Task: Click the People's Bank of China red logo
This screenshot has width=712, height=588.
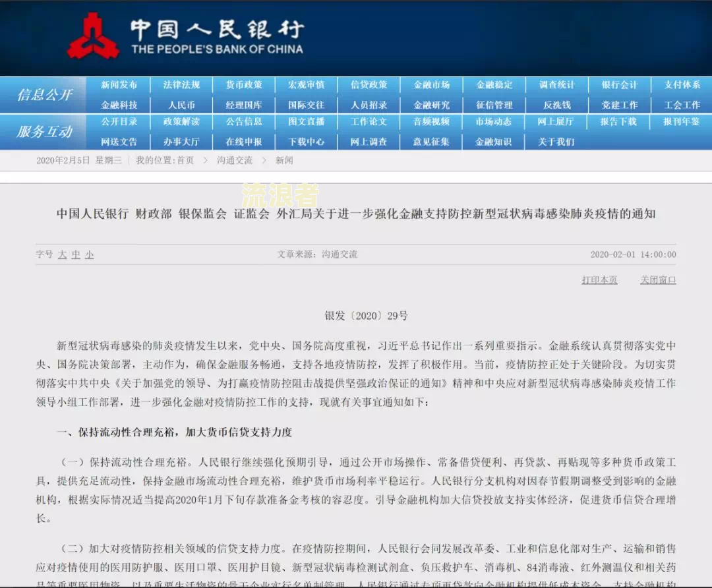Action: [x=93, y=36]
